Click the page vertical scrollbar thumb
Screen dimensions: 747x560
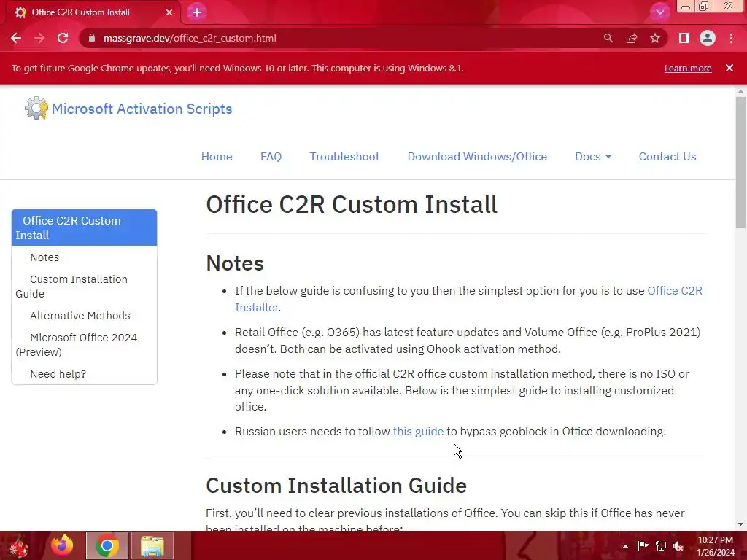click(741, 162)
